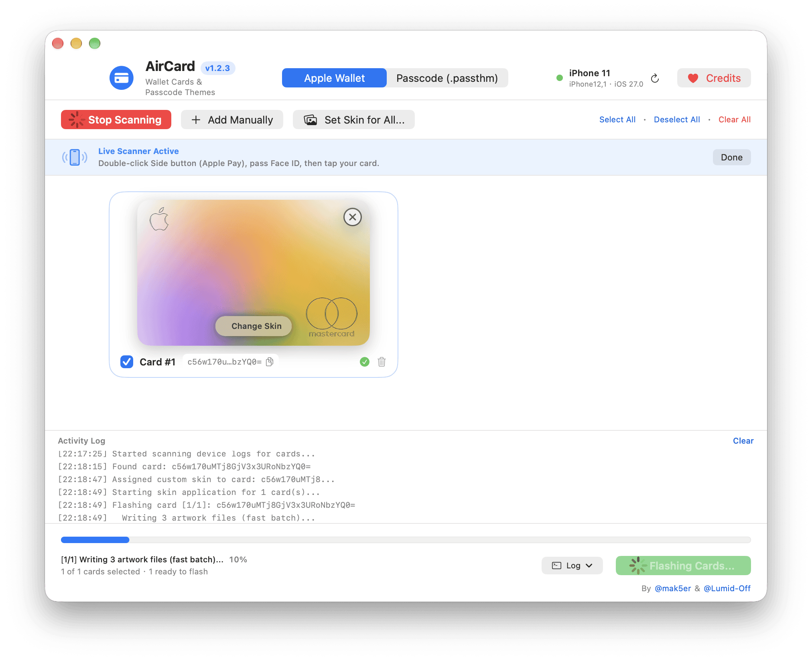
Task: Click Add Manually to add a card
Action: click(x=232, y=120)
